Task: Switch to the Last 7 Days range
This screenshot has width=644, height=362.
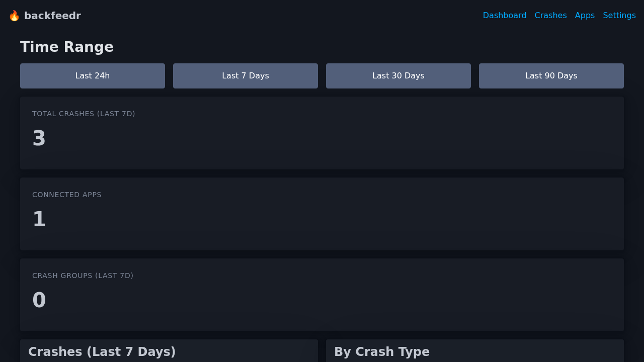Action: click(x=245, y=75)
